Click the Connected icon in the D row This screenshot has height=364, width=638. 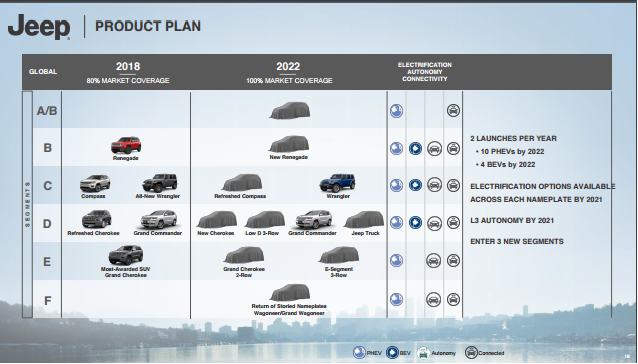(453, 222)
